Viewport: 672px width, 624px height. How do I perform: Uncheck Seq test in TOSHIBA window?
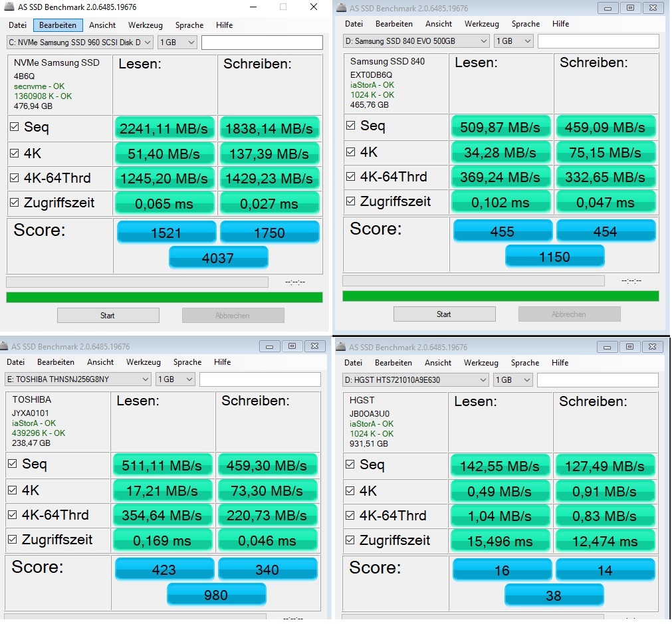point(13,464)
